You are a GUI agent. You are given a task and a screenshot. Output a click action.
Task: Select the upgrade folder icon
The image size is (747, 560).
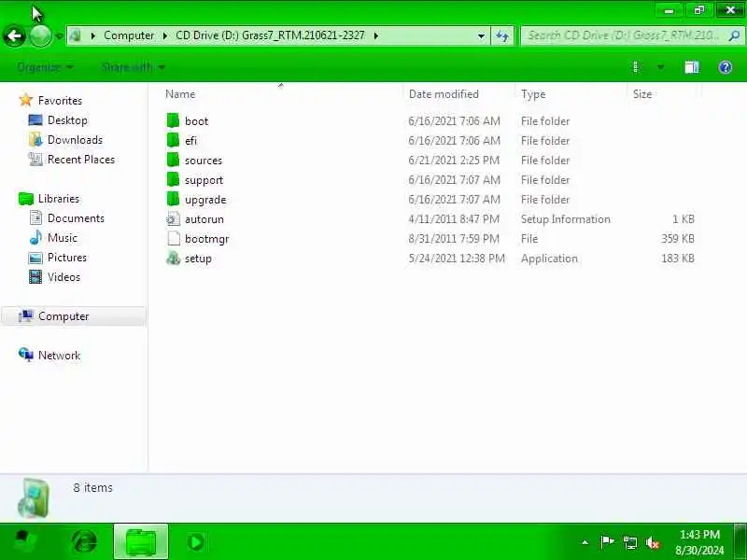pyautogui.click(x=173, y=199)
